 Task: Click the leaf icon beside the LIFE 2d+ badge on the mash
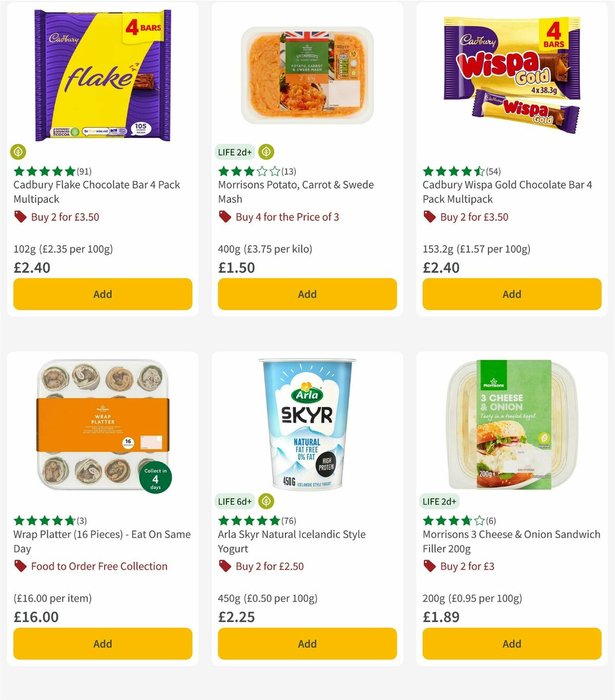pos(265,152)
